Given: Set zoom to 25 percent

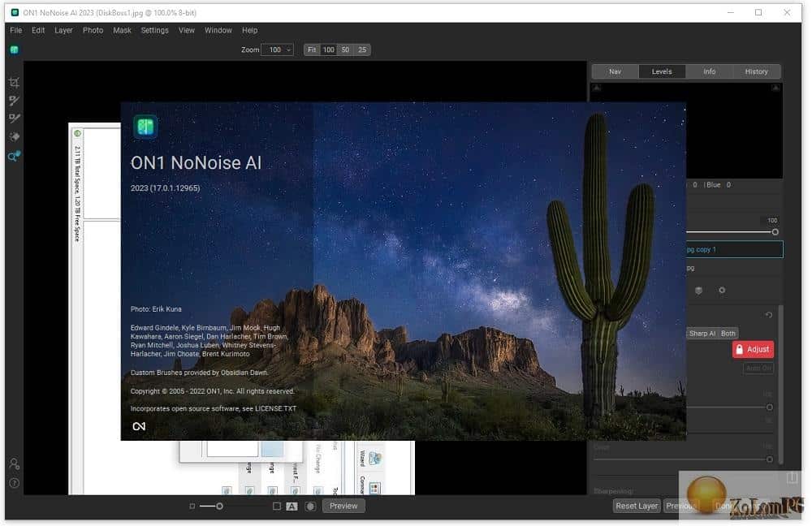Looking at the screenshot, I should 362,50.
